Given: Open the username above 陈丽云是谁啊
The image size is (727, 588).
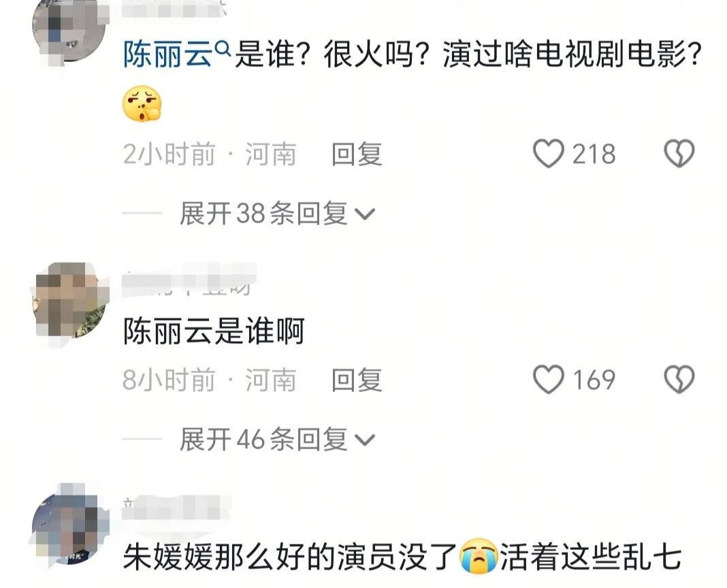Looking at the screenshot, I should coord(189,280).
